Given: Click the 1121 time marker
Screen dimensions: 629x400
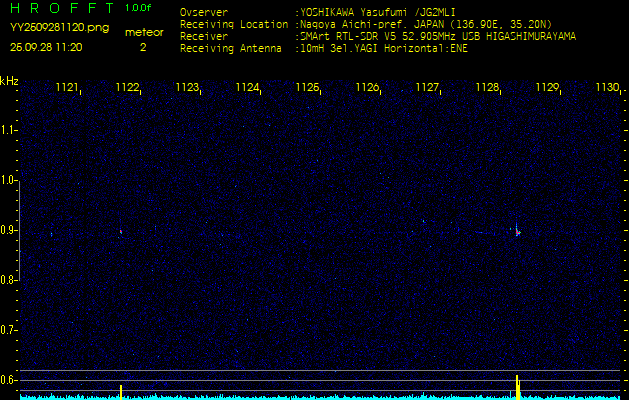Looking at the screenshot, I should click(68, 88).
